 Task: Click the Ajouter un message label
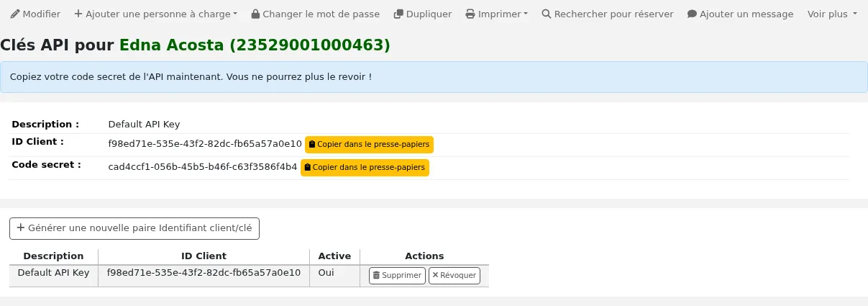point(746,14)
